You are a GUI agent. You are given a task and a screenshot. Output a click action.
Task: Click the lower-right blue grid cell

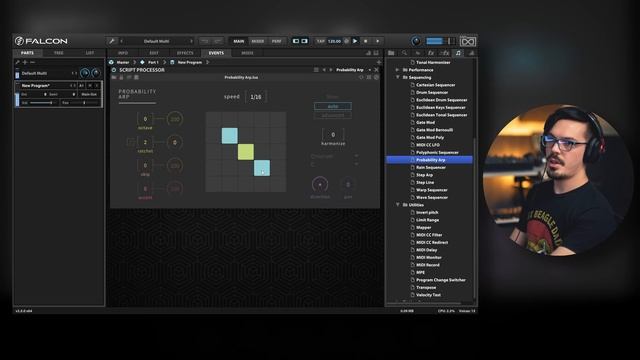point(262,168)
